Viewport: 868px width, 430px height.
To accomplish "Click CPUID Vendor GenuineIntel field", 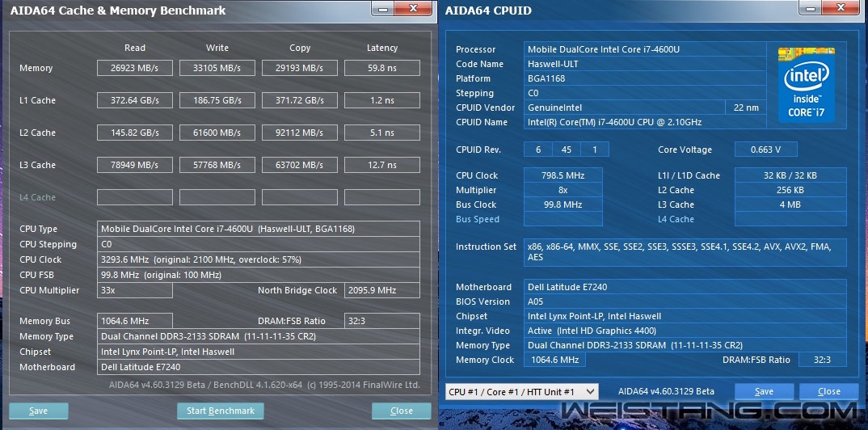I will (625, 107).
